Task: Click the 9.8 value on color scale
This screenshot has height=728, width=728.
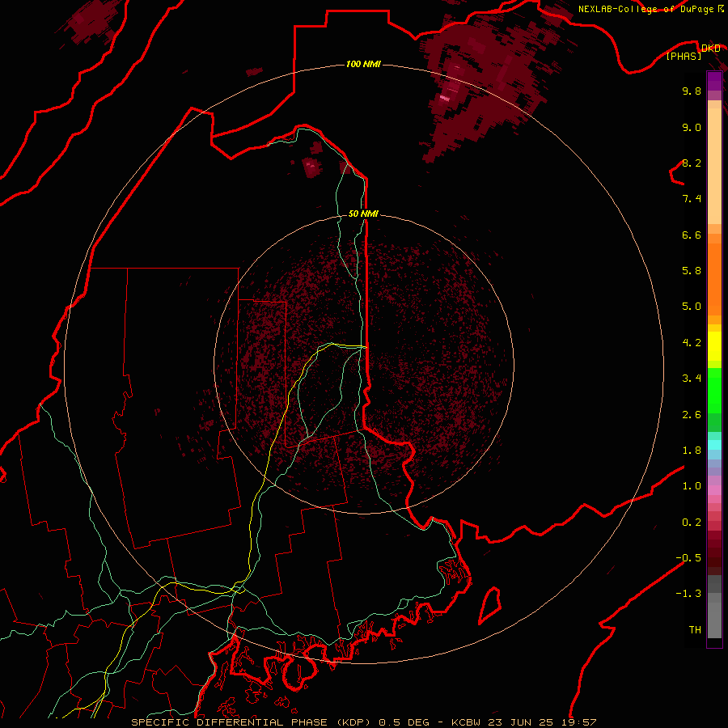Action: click(692, 91)
